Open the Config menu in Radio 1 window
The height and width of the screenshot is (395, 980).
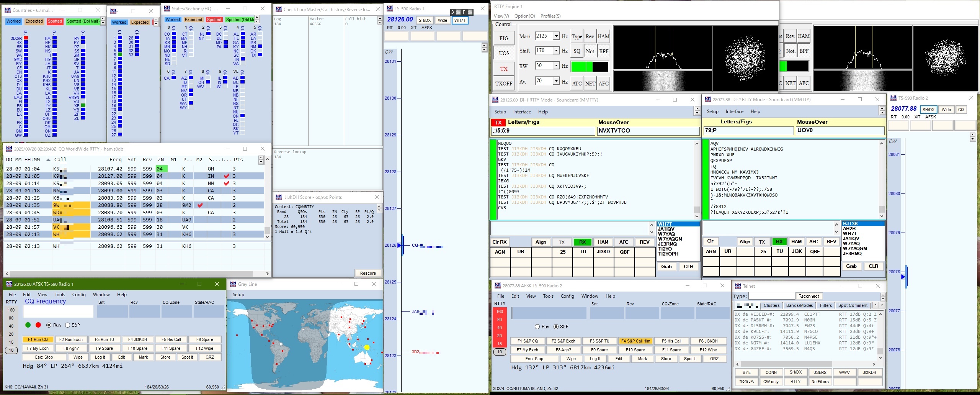[x=79, y=294]
